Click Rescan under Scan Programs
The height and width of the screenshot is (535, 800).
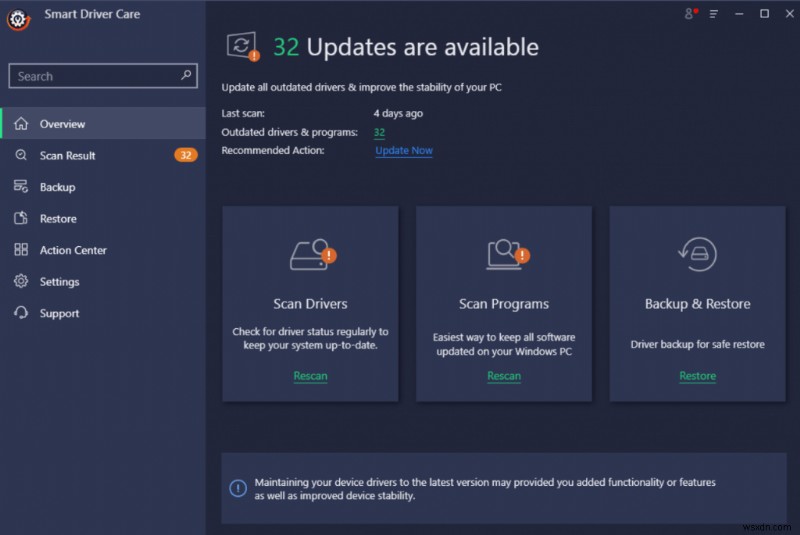pyautogui.click(x=504, y=376)
